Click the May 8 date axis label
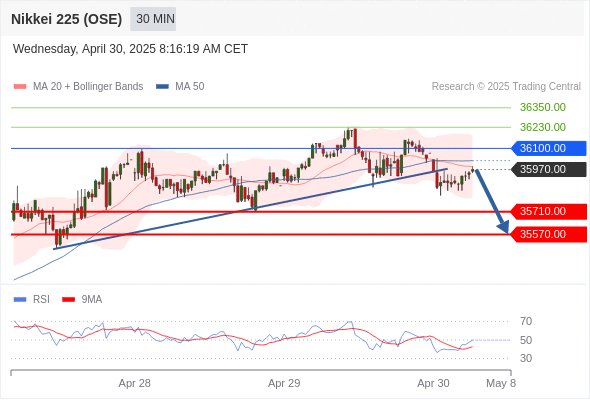 click(x=501, y=383)
